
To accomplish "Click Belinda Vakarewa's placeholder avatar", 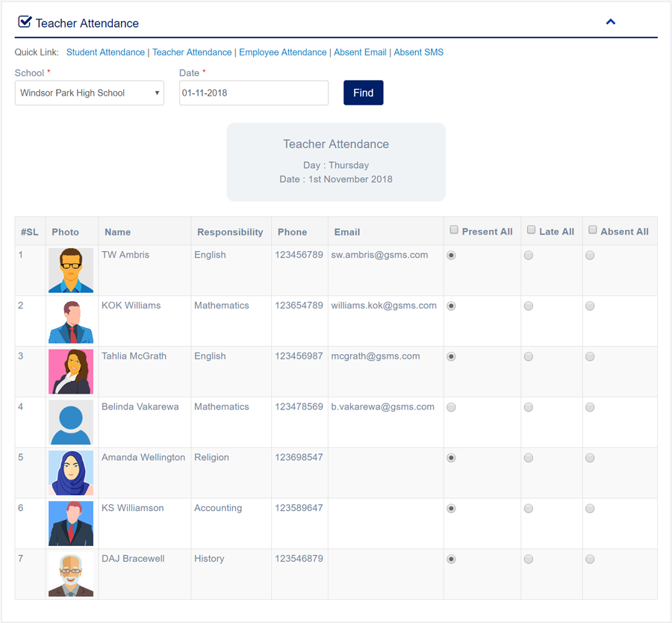I will 71,422.
